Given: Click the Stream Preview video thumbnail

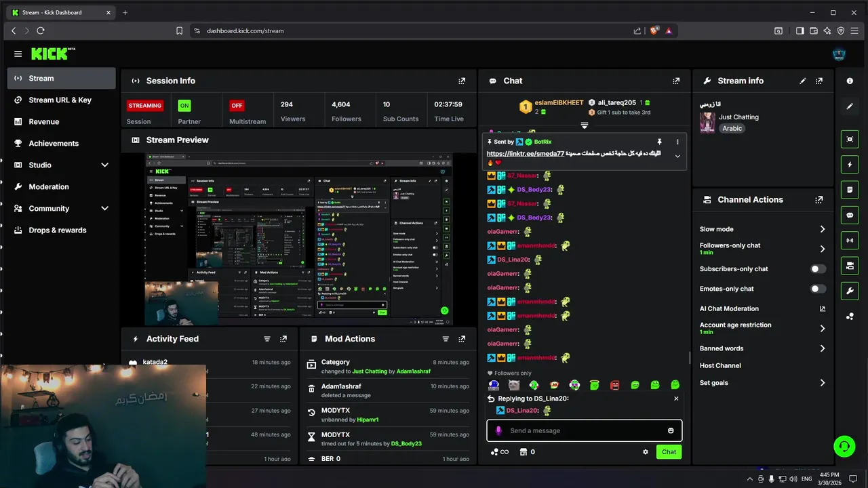Looking at the screenshot, I should click(x=298, y=239).
